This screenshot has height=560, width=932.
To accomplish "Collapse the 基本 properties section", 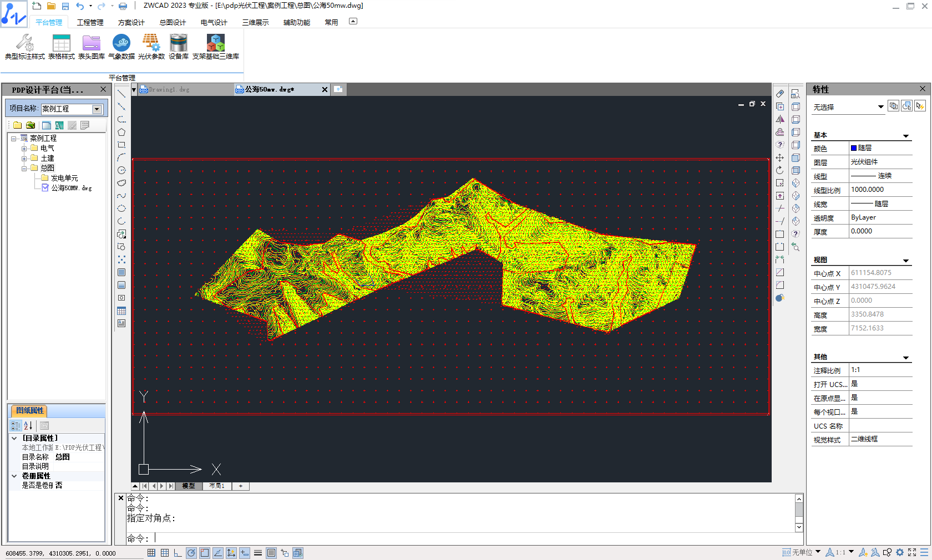I will [906, 136].
